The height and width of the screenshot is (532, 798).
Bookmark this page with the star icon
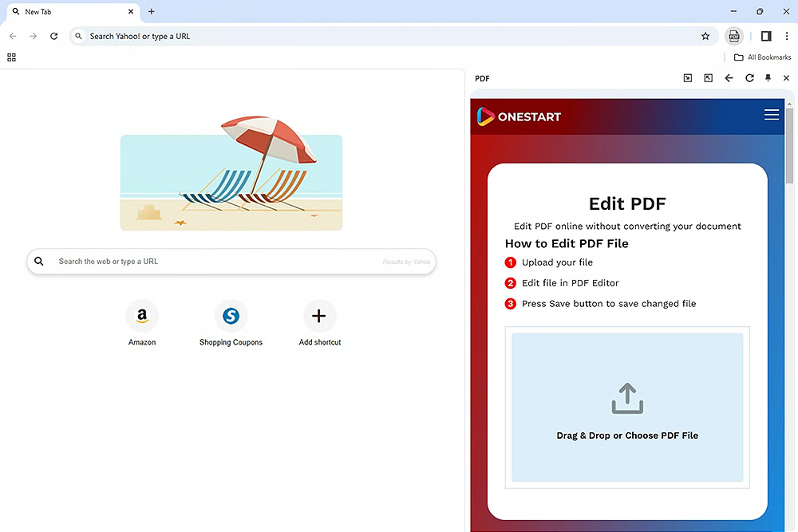pos(705,36)
